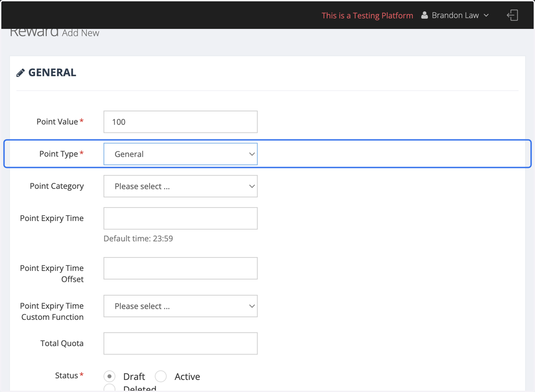Viewport: 535px width, 392px height.
Task: Expand the Point Category dropdown
Action: (x=181, y=186)
